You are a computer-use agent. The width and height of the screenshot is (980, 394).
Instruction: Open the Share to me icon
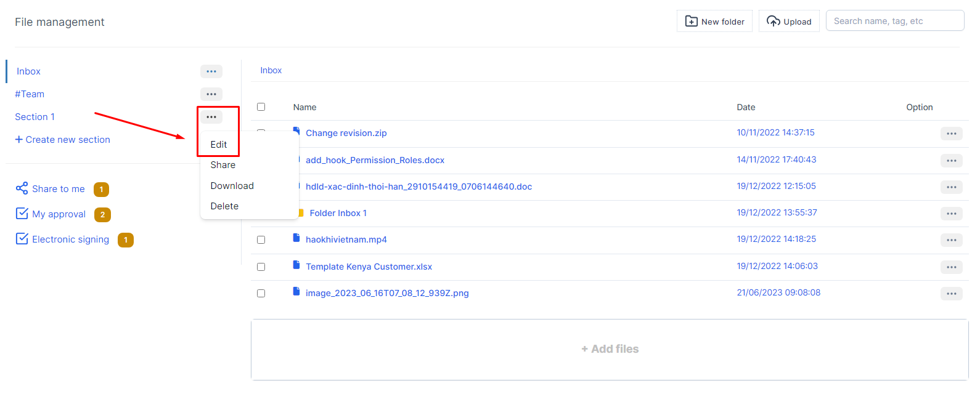pyautogui.click(x=22, y=188)
